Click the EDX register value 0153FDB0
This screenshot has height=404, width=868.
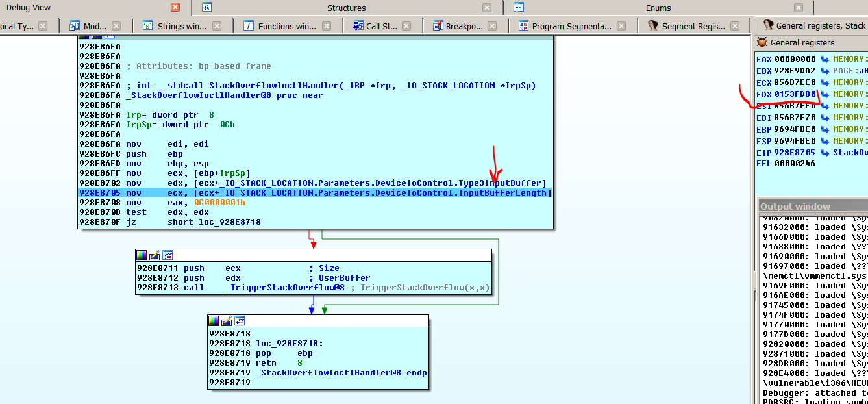pyautogui.click(x=795, y=94)
